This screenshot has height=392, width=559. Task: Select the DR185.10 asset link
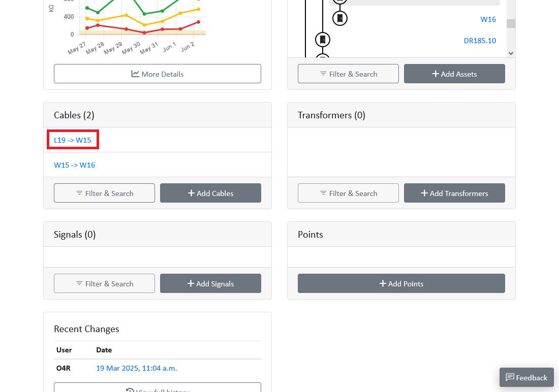480,41
